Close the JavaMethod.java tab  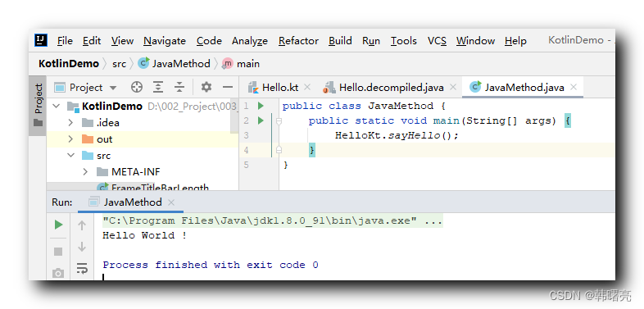click(574, 87)
